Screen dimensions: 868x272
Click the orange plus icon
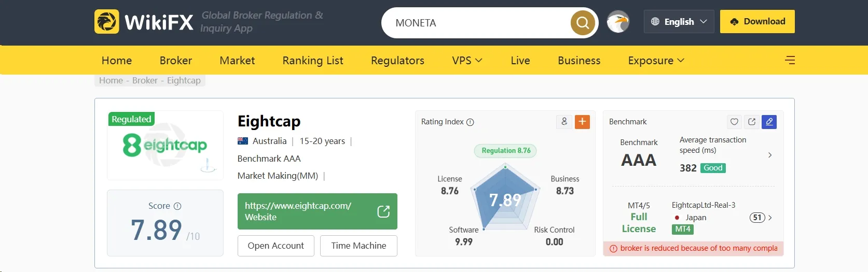582,122
